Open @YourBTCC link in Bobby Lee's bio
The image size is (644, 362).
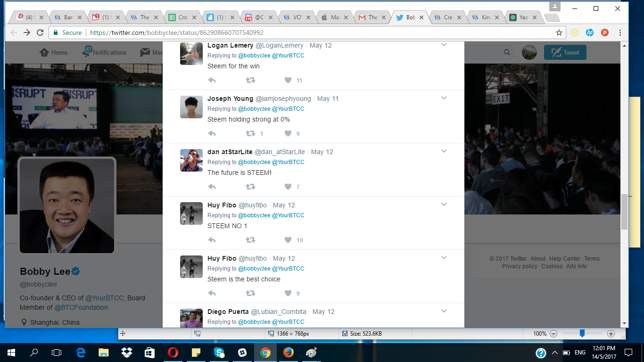click(104, 298)
